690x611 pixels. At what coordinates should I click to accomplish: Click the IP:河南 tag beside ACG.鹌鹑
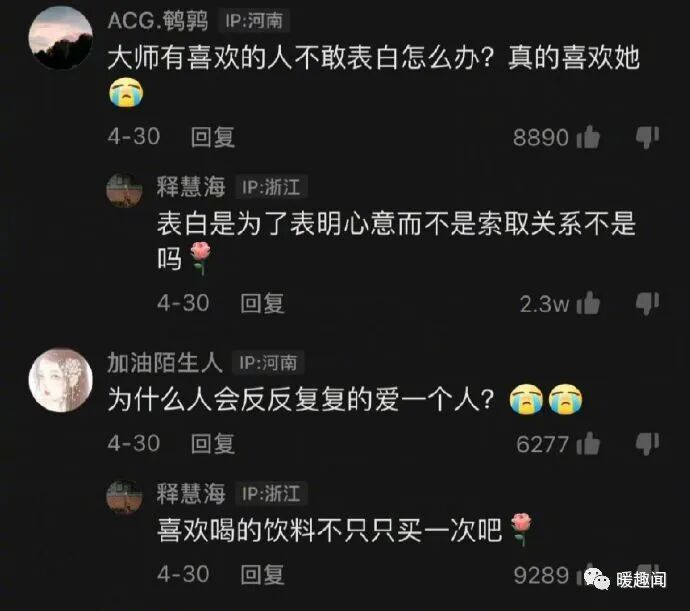pyautogui.click(x=254, y=21)
